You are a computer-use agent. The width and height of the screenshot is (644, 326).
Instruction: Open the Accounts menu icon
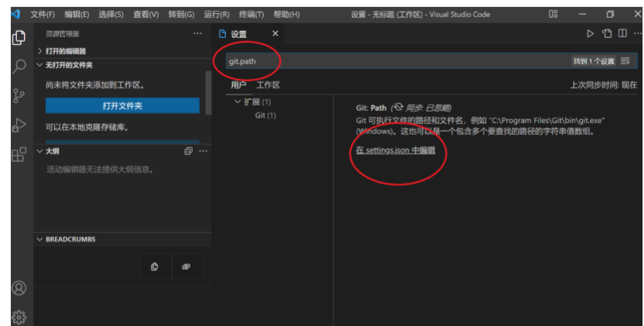tap(19, 288)
